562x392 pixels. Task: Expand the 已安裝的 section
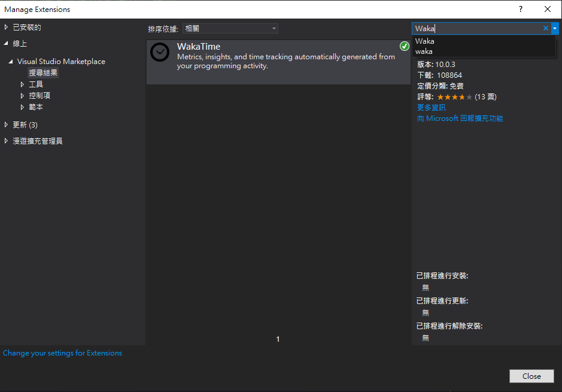point(6,28)
